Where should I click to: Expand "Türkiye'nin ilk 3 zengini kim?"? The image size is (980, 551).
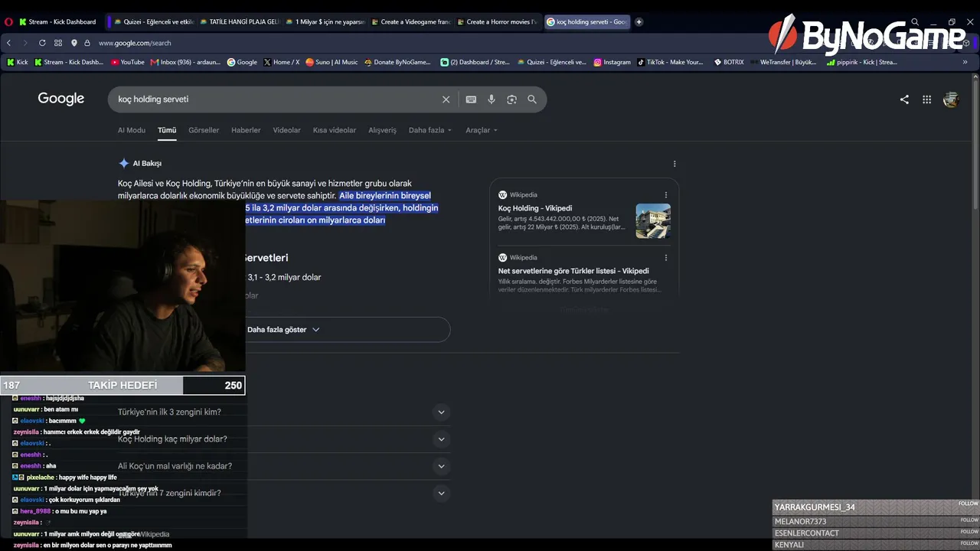(441, 412)
